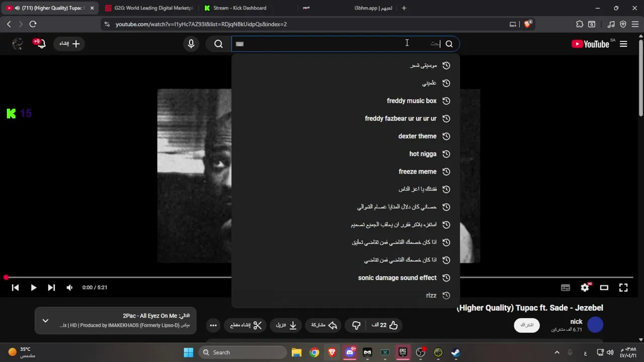The width and height of the screenshot is (644, 362).
Task: Click the تنزيل download button
Action: pos(286,325)
